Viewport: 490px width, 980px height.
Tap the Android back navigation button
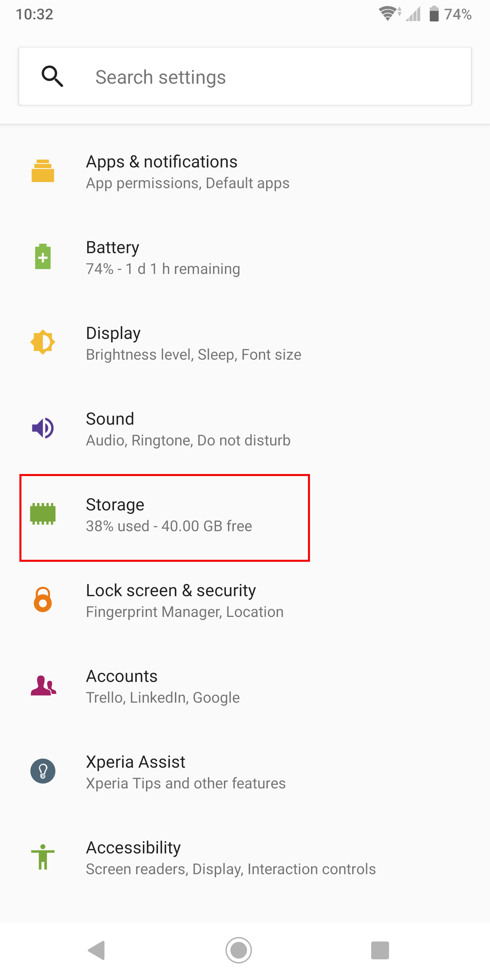(97, 950)
